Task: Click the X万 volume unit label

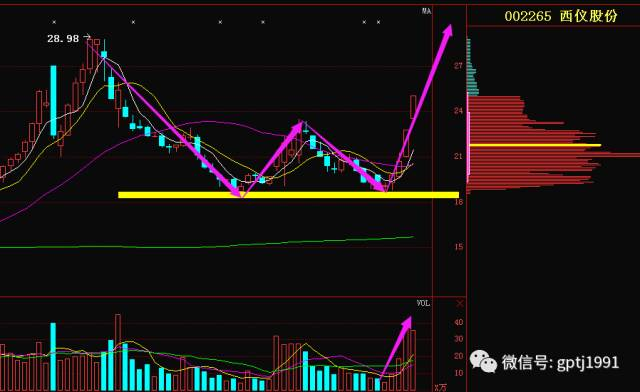Action: click(440, 387)
